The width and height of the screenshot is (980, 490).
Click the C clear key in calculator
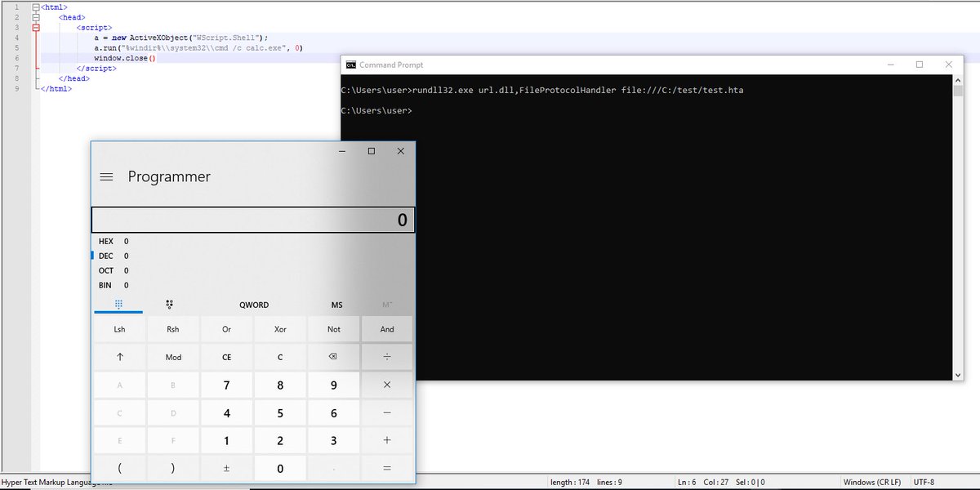(x=280, y=357)
